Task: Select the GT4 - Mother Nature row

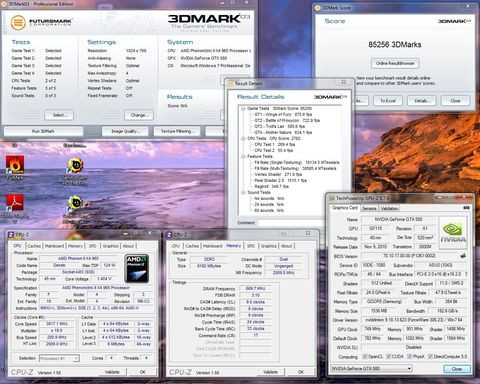Action: [x=283, y=132]
